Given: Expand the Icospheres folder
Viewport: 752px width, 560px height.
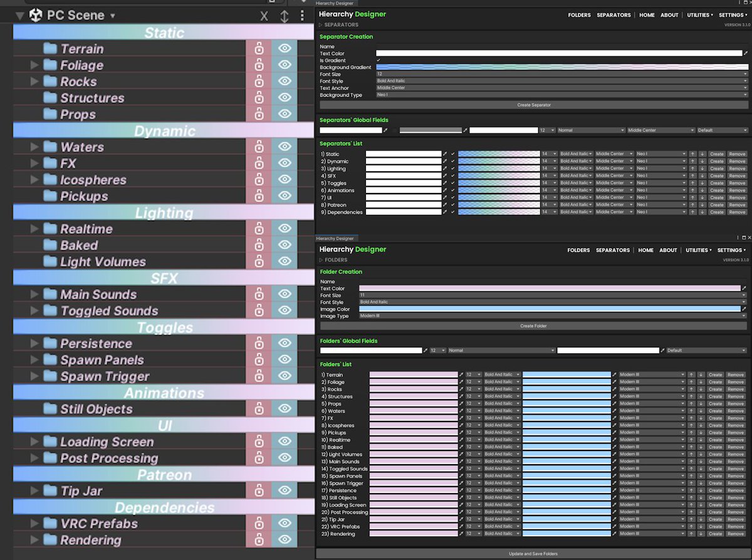Looking at the screenshot, I should [x=34, y=179].
